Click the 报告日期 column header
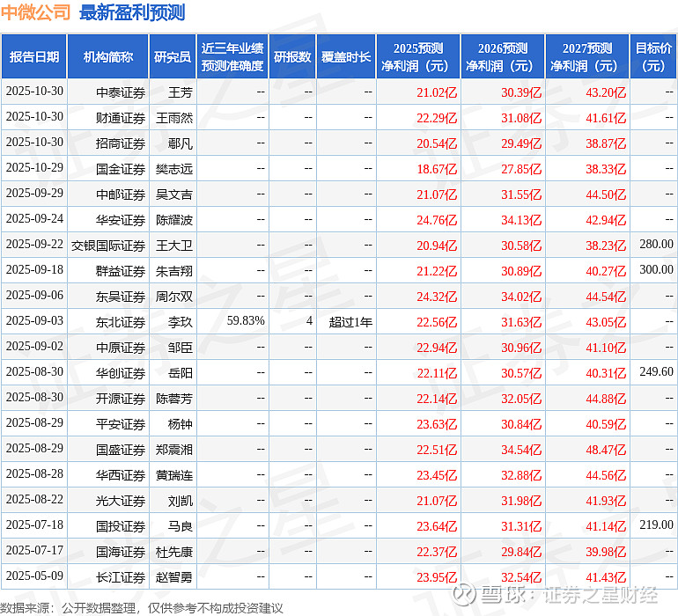 coord(34,56)
